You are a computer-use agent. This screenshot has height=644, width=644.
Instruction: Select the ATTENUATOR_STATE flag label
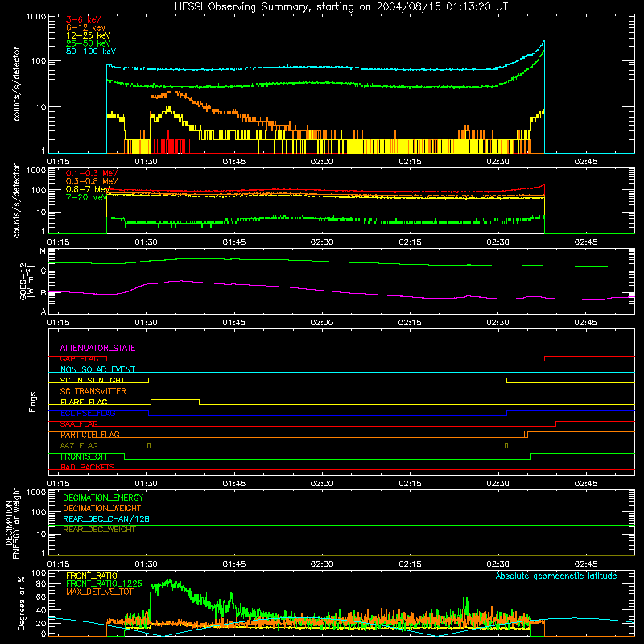coord(97,349)
